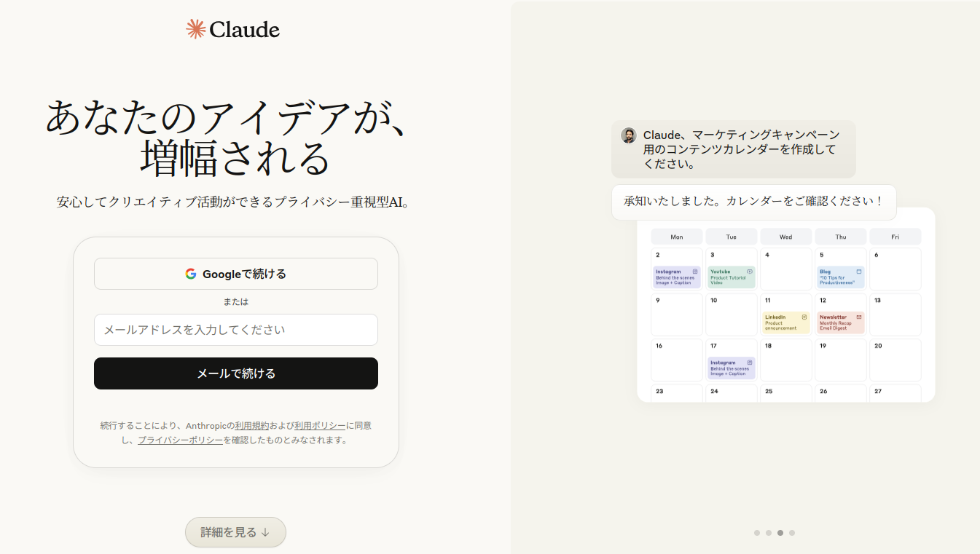Click the Wed column header
The height and width of the screenshot is (554, 980).
(786, 237)
